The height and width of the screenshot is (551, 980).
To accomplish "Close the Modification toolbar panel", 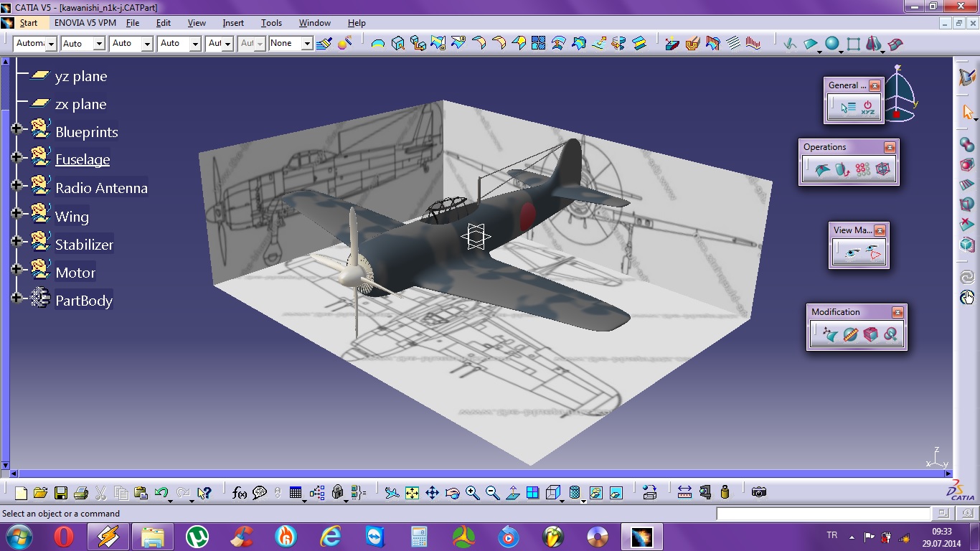I will click(897, 313).
